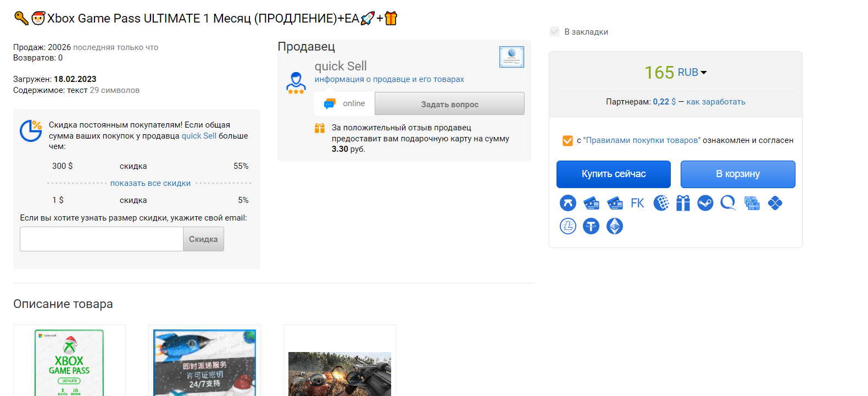The image size is (868, 396).
Task: Submit email with the 'Скидка' button
Action: [203, 239]
